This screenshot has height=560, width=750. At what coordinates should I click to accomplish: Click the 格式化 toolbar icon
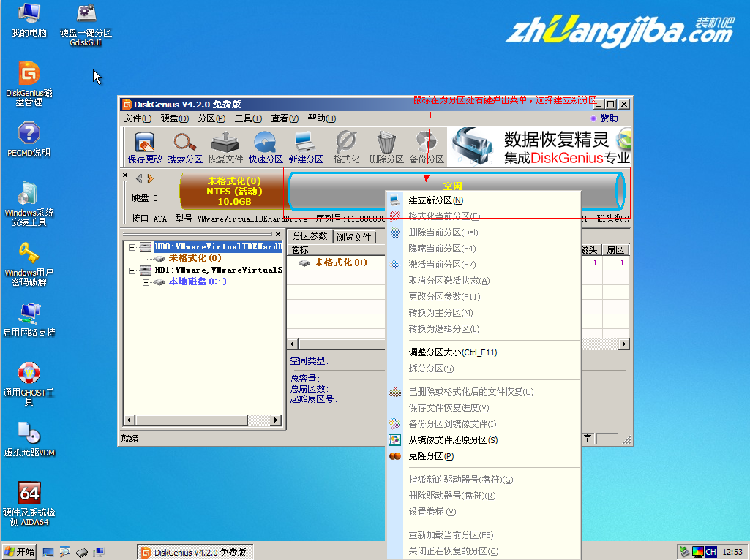coord(345,145)
